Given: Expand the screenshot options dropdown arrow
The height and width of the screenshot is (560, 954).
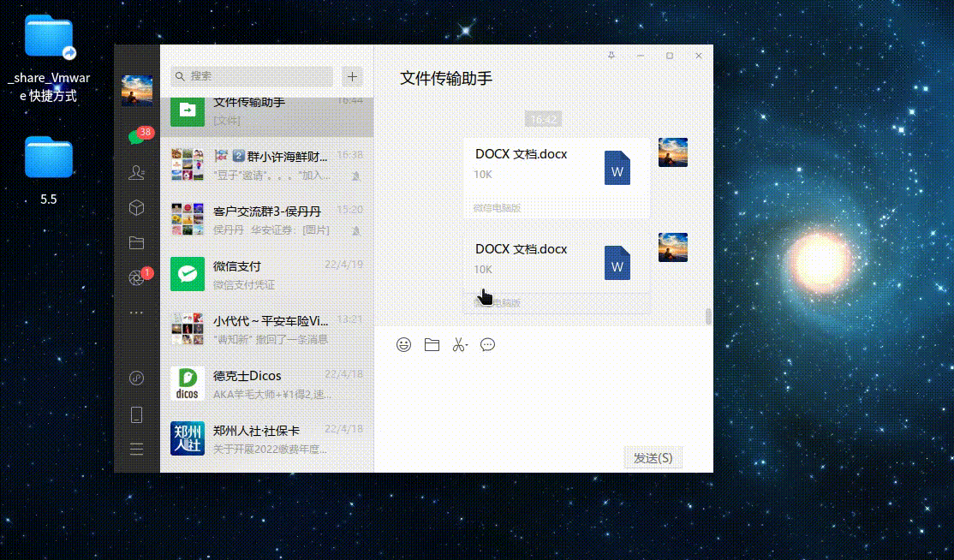Looking at the screenshot, I should click(x=468, y=345).
